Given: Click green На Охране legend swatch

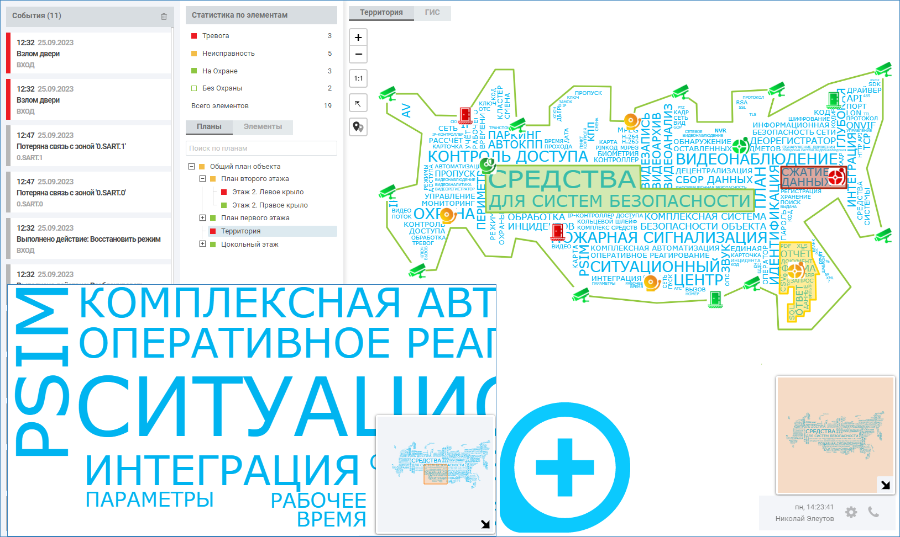Looking at the screenshot, I should coord(194,71).
